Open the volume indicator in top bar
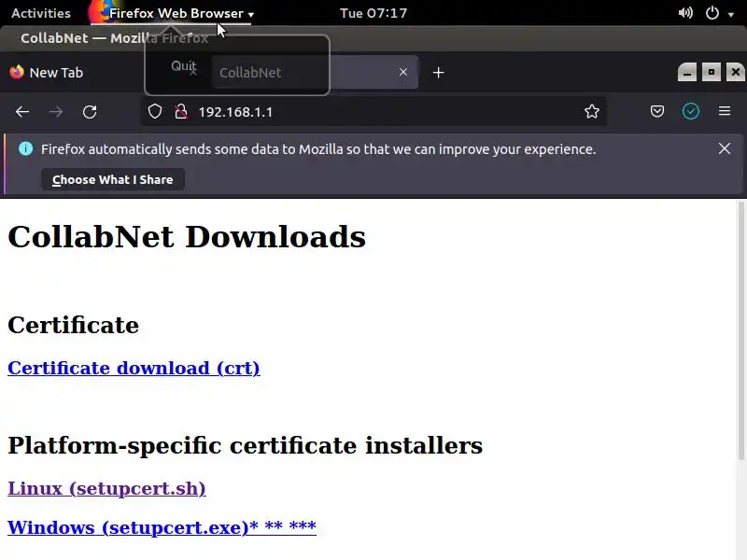 click(685, 13)
